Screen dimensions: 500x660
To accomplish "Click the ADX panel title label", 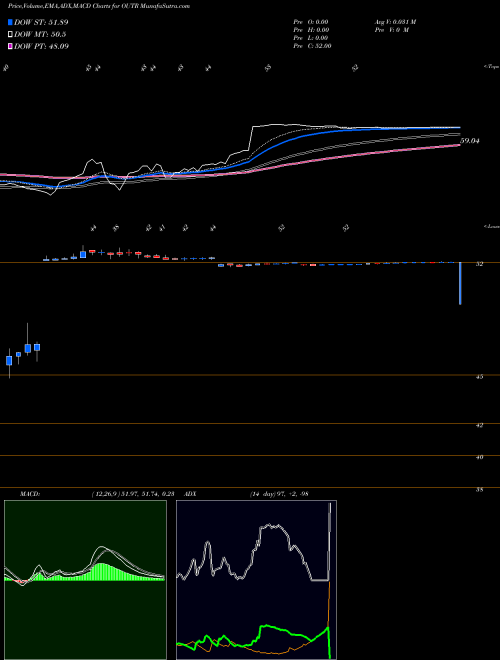I will tap(189, 494).
